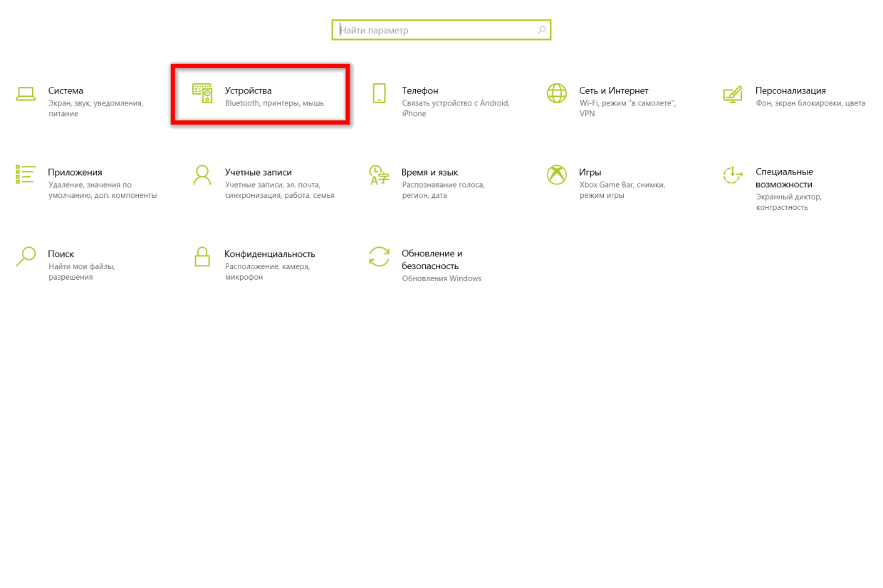Select the Поиск category title
This screenshot has height=588, width=883.
pyautogui.click(x=61, y=253)
